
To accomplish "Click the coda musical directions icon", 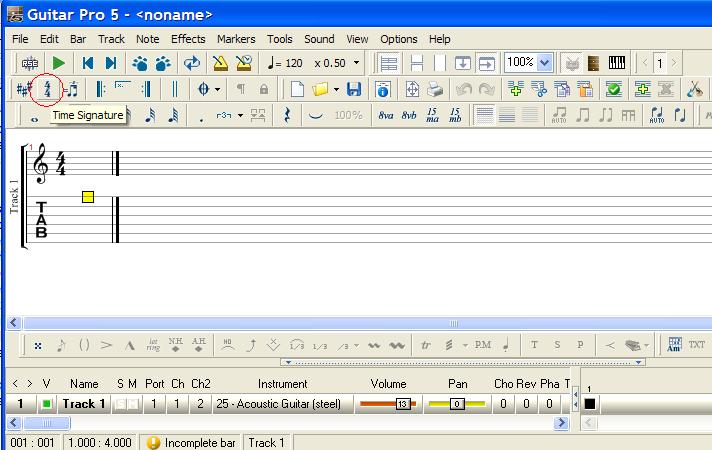I will tap(203, 89).
